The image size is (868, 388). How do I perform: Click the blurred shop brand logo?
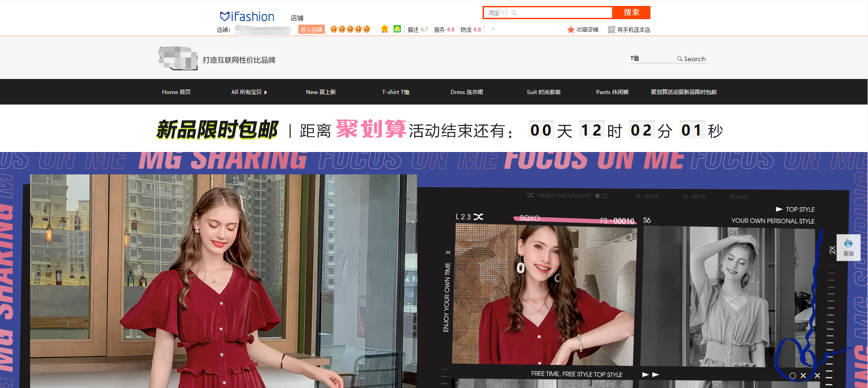(x=178, y=58)
